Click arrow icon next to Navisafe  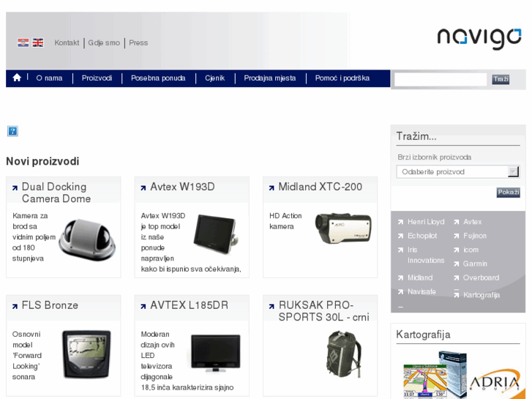[401, 291]
